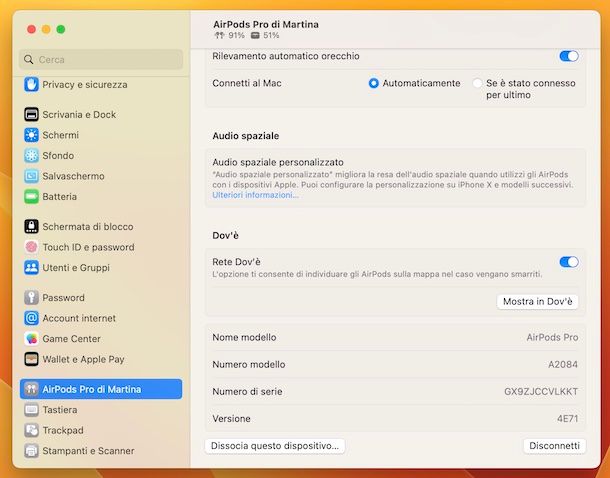This screenshot has width=610, height=478.
Task: Open Privacy e sicurezza settings
Action: coord(101,84)
